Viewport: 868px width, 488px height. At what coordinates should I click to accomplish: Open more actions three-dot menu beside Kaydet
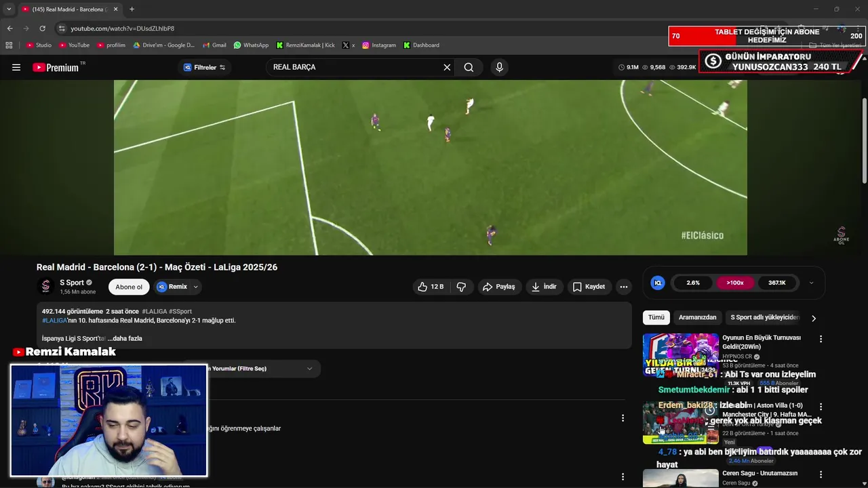point(623,287)
